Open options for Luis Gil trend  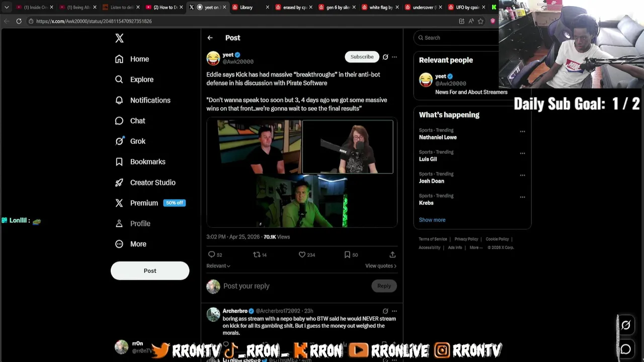pyautogui.click(x=522, y=153)
